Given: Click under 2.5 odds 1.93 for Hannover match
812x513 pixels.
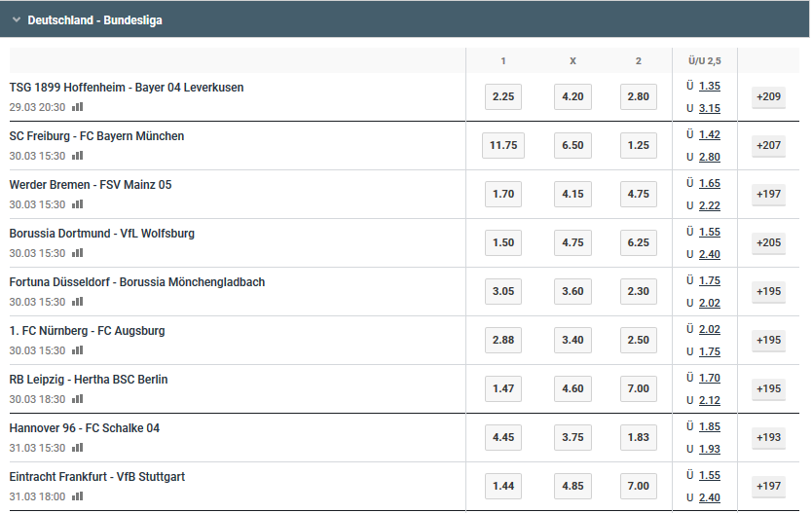Looking at the screenshot, I should coord(710,449).
